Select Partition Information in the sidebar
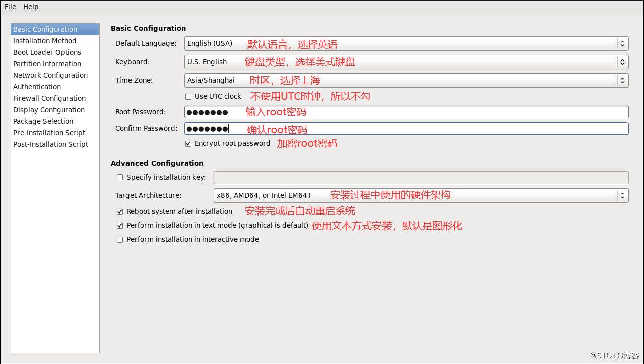 tap(55, 64)
